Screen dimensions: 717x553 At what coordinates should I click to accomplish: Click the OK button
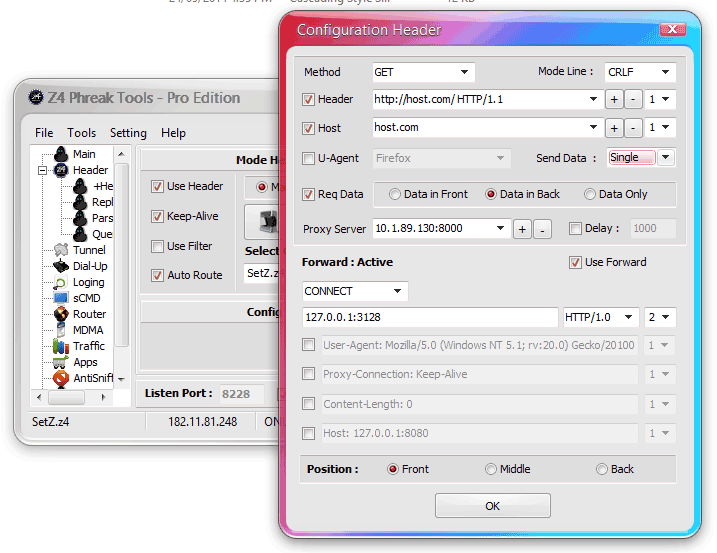[492, 506]
